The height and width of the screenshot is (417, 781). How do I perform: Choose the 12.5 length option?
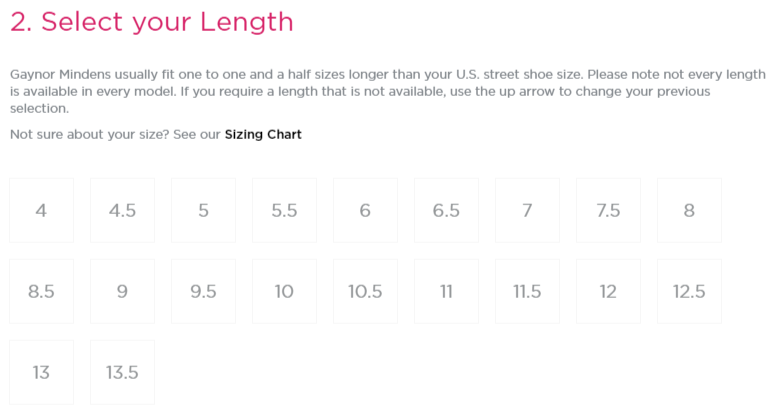pyautogui.click(x=689, y=291)
